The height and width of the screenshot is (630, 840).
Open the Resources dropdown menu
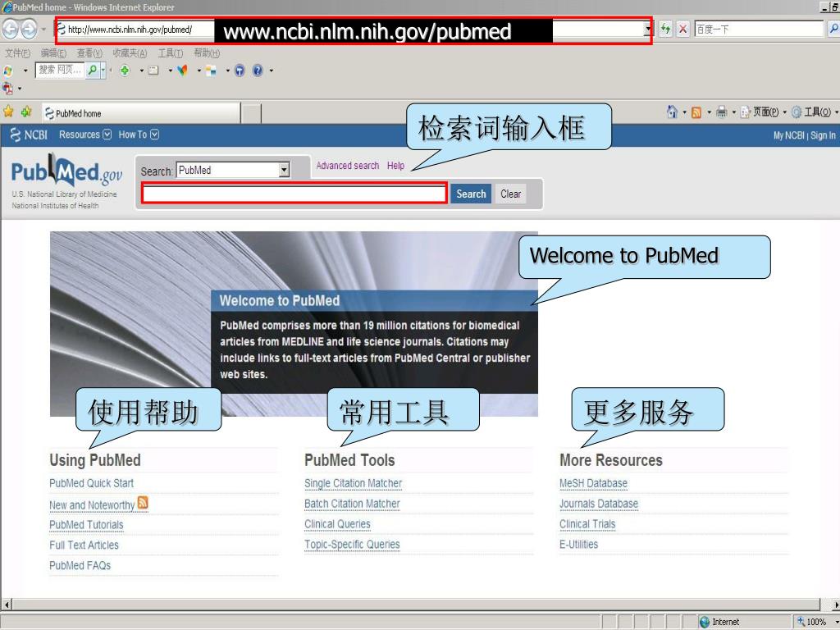(x=84, y=135)
